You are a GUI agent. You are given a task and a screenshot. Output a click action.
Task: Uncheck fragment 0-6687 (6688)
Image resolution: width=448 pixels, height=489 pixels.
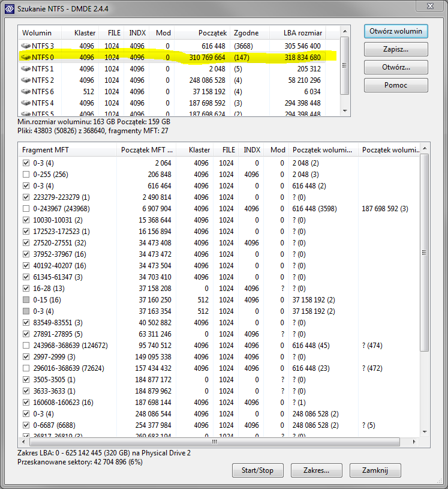click(26, 425)
